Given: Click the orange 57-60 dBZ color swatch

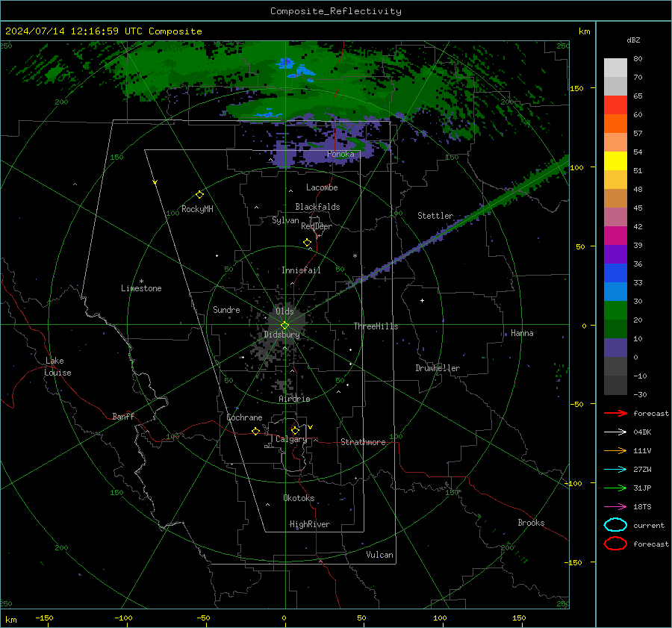Looking at the screenshot, I should [x=615, y=124].
